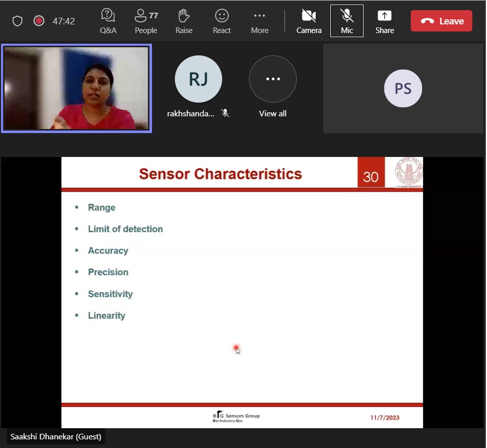Leave the meeting
Screen dimensions: 487x448
(441, 21)
